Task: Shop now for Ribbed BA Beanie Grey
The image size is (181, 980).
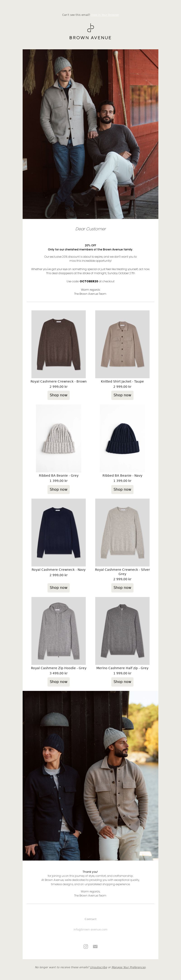Action: point(59,489)
